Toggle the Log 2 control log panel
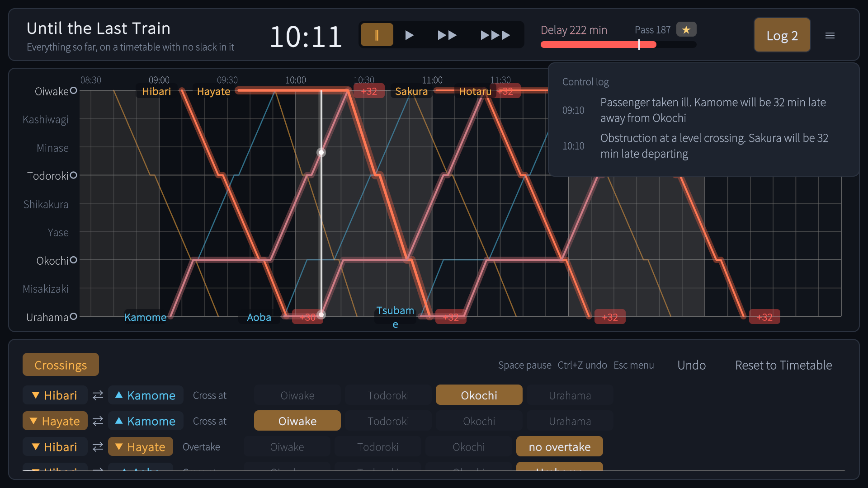Image resolution: width=868 pixels, height=488 pixels. click(782, 35)
